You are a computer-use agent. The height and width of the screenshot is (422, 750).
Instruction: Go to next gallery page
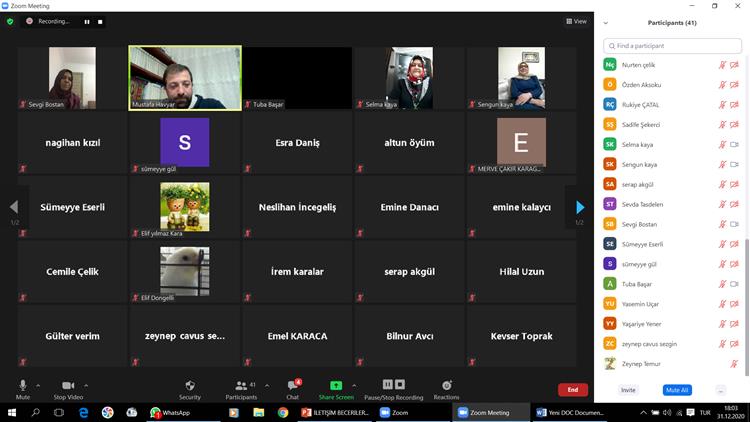pos(580,207)
